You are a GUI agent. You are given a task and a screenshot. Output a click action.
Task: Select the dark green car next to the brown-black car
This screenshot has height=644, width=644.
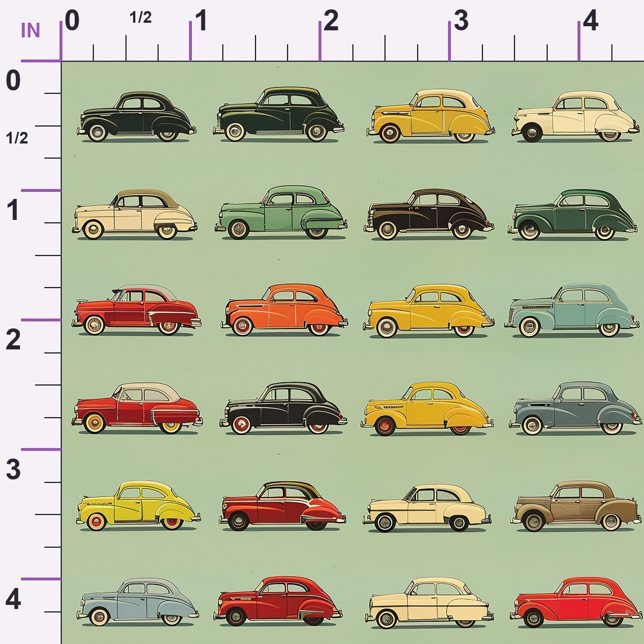572,215
